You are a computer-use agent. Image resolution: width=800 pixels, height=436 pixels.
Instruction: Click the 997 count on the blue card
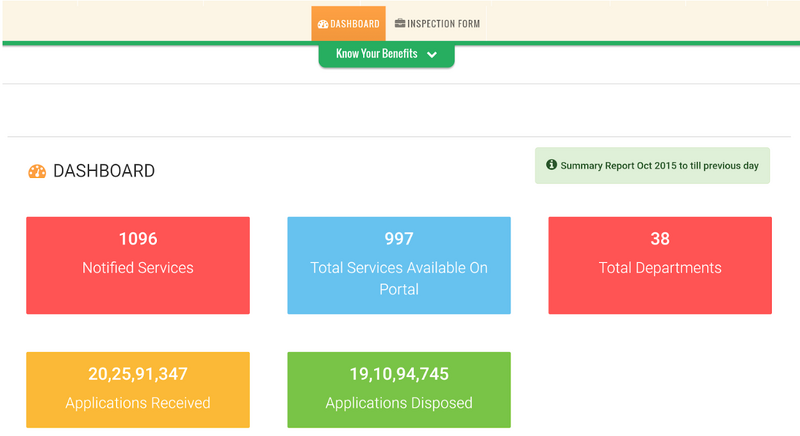point(399,239)
